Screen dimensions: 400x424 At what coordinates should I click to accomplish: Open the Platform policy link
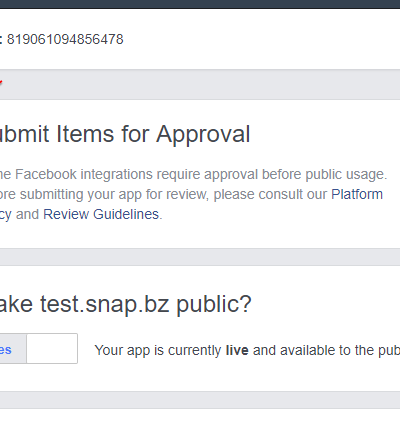[357, 194]
